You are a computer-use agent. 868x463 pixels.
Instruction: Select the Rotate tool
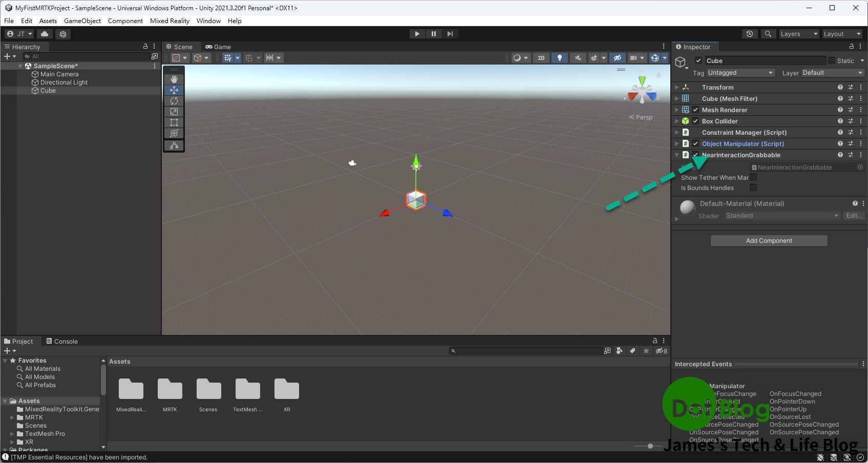pyautogui.click(x=174, y=101)
